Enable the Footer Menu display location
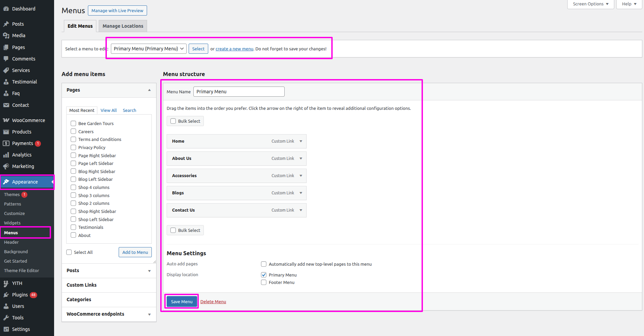 264,282
